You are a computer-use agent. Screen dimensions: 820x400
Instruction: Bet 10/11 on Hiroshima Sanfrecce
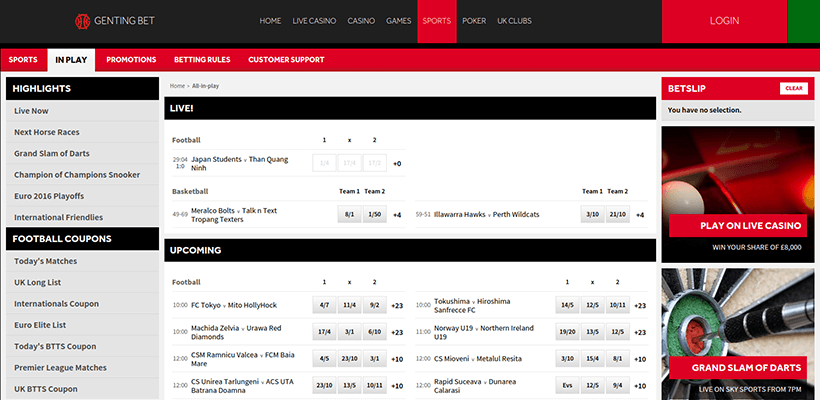click(618, 305)
